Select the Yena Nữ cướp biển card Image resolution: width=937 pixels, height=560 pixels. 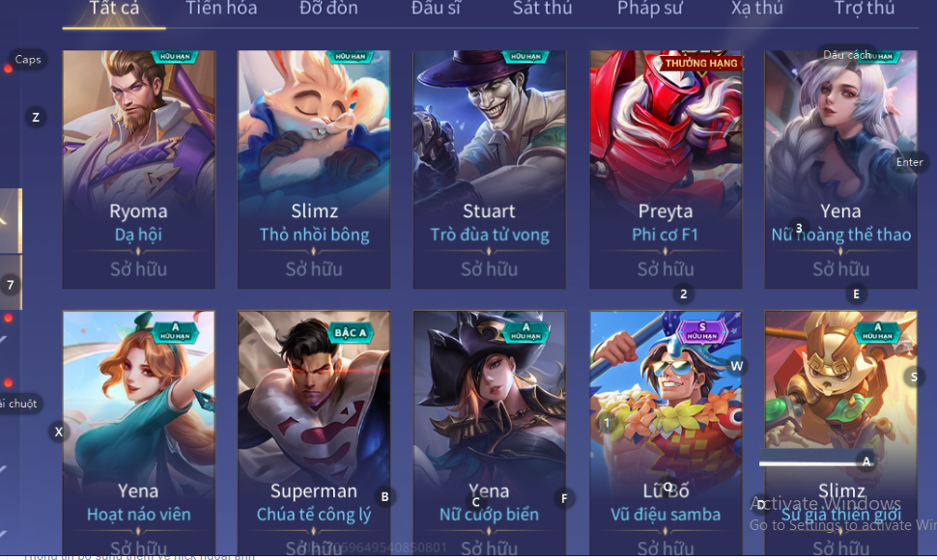pos(490,433)
